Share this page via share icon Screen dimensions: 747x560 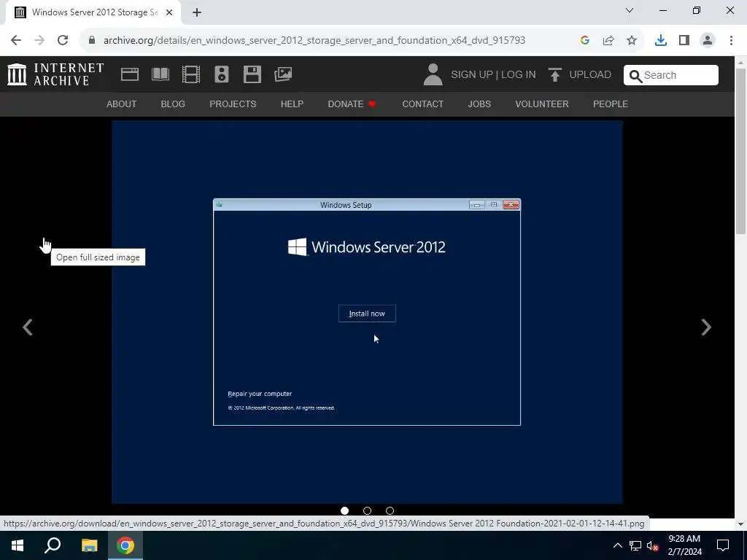click(x=608, y=40)
